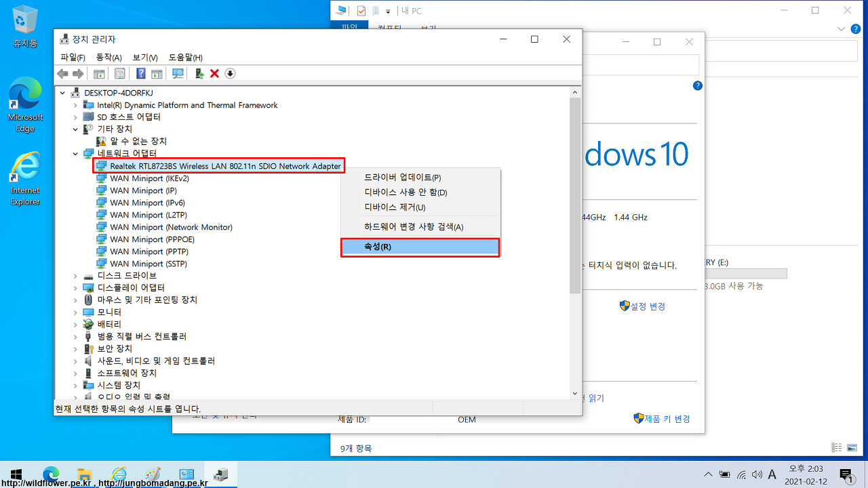The height and width of the screenshot is (488, 868).
Task: Open the 동작(A) menu
Action: pyautogui.click(x=108, y=58)
